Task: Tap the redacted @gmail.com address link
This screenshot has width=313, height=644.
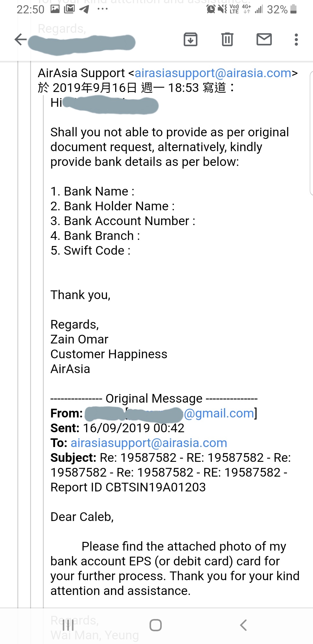Action: coord(219,413)
